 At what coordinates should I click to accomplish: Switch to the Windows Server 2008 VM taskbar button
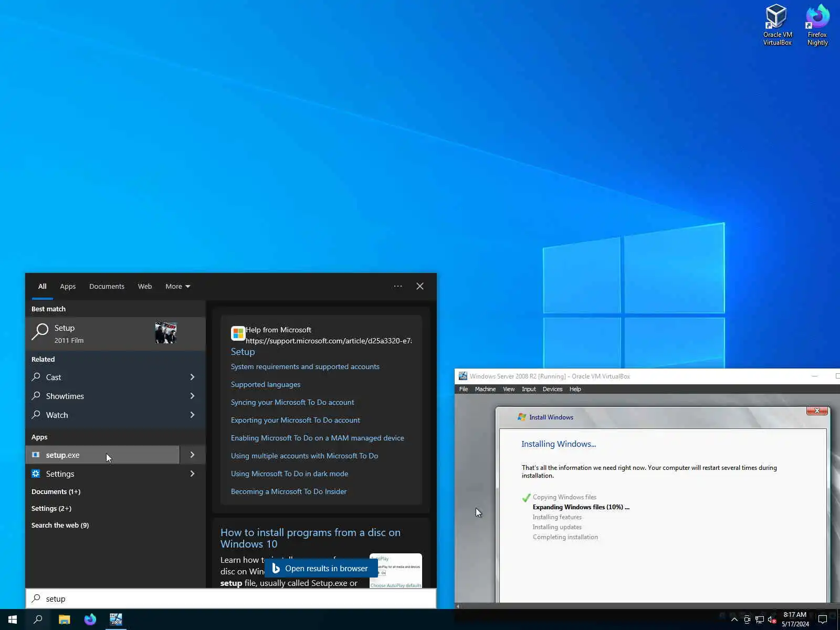[x=116, y=619]
